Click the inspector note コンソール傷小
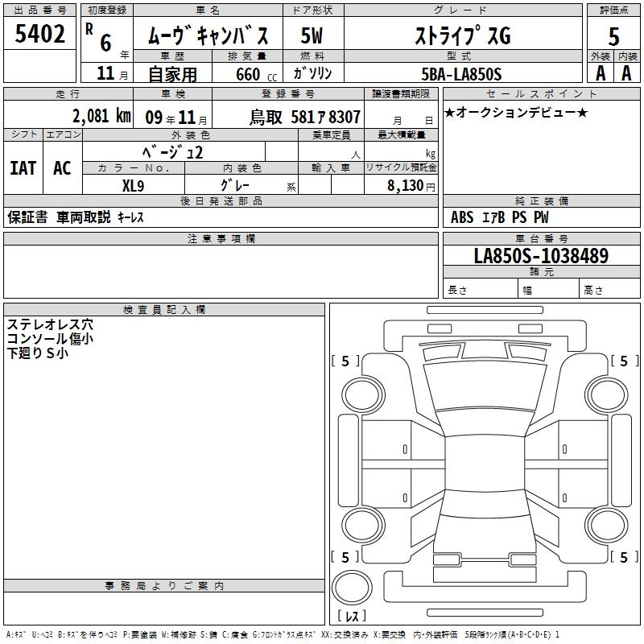This screenshot has width=644, height=644. 50,339
